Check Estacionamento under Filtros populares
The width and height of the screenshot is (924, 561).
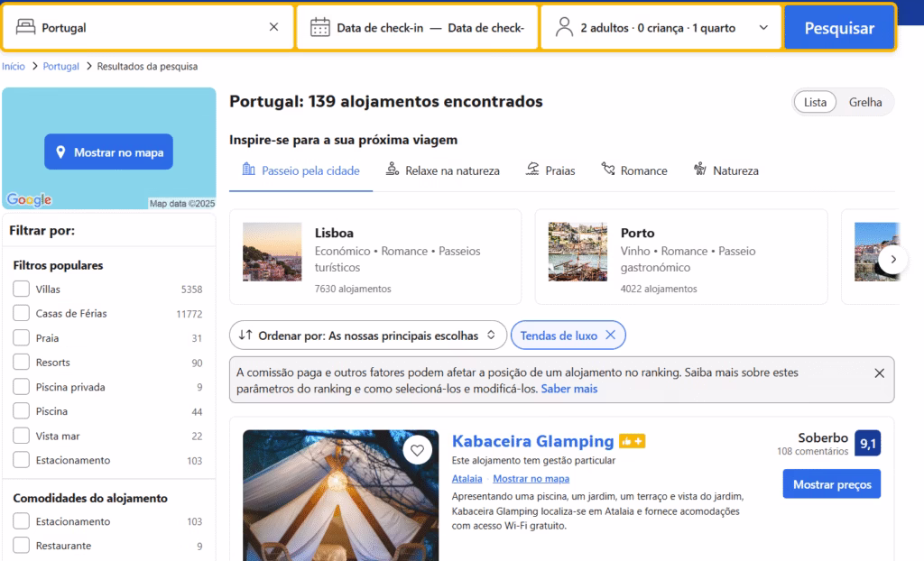22,460
